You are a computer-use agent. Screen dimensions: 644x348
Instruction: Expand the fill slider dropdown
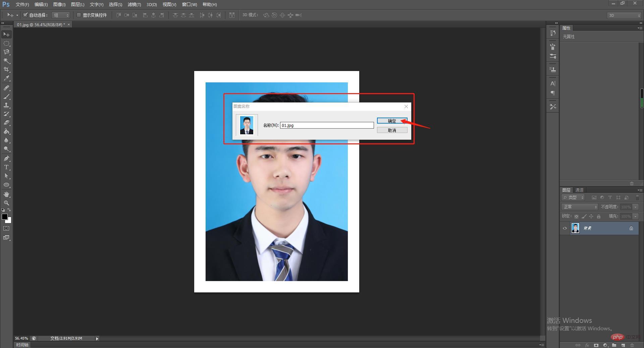(x=636, y=216)
